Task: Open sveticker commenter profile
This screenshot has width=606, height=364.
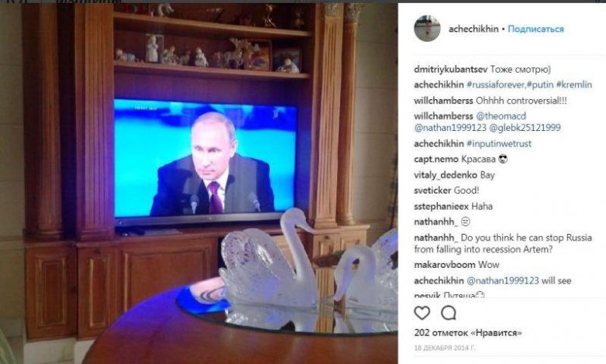Action: coord(432,191)
